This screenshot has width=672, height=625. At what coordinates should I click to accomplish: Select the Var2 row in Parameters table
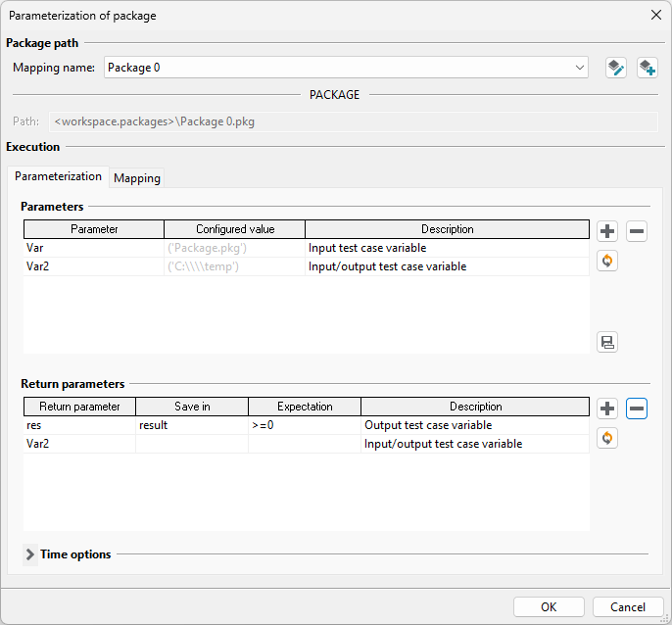[307, 266]
